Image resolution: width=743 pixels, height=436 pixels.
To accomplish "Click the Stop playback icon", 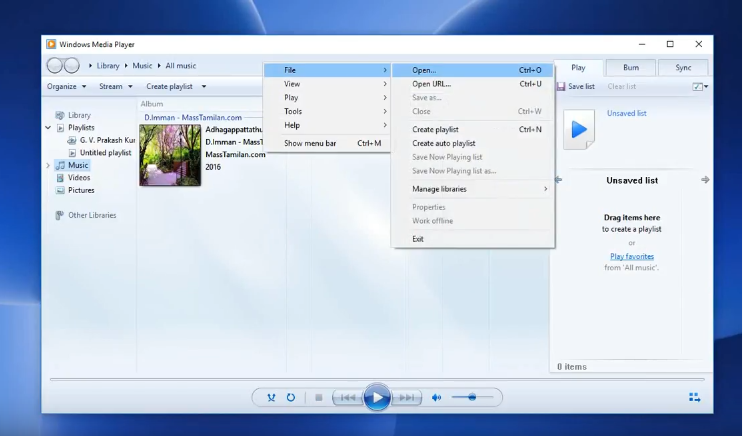I will (x=319, y=397).
